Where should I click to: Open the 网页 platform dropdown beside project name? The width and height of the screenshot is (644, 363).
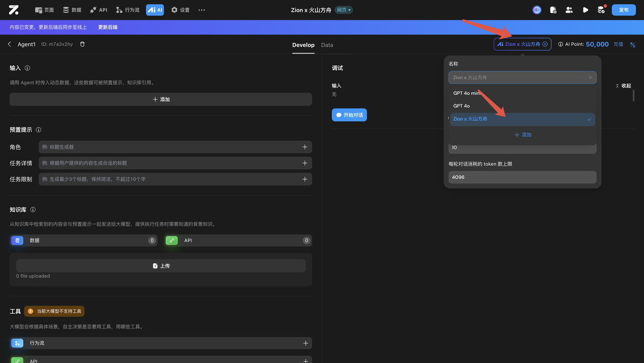click(344, 10)
